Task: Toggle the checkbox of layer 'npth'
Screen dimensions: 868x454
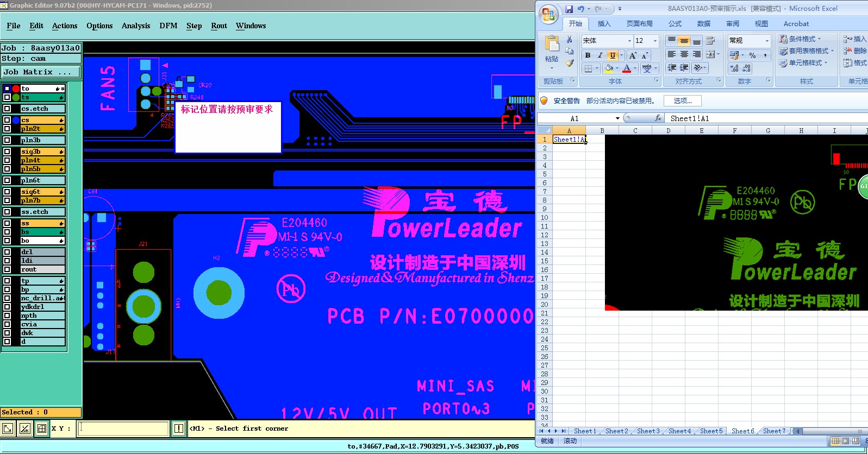Action: 7,316
